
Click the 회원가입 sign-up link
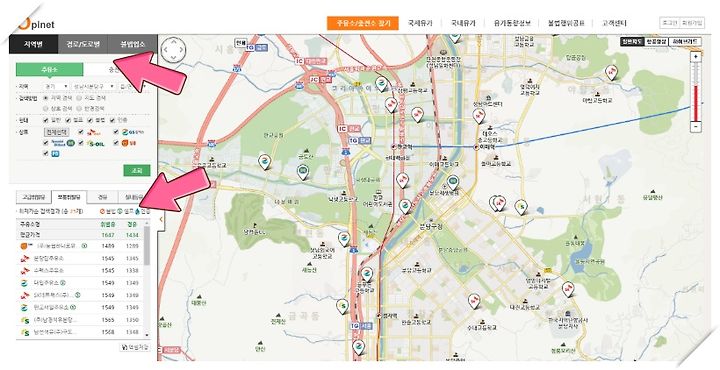point(692,22)
